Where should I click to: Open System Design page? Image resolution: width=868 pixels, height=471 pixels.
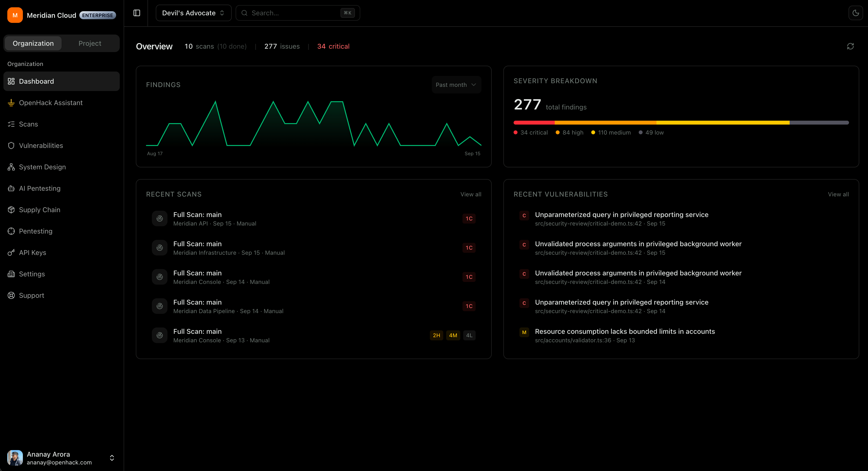pos(61,167)
